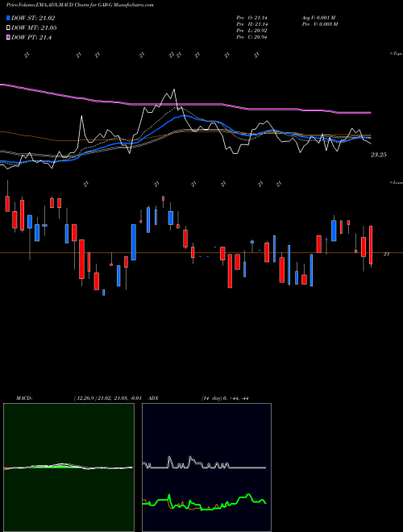Click the 'Pre O: 21.14' open value
The height and width of the screenshot is (532, 403).
pyautogui.click(x=251, y=17)
